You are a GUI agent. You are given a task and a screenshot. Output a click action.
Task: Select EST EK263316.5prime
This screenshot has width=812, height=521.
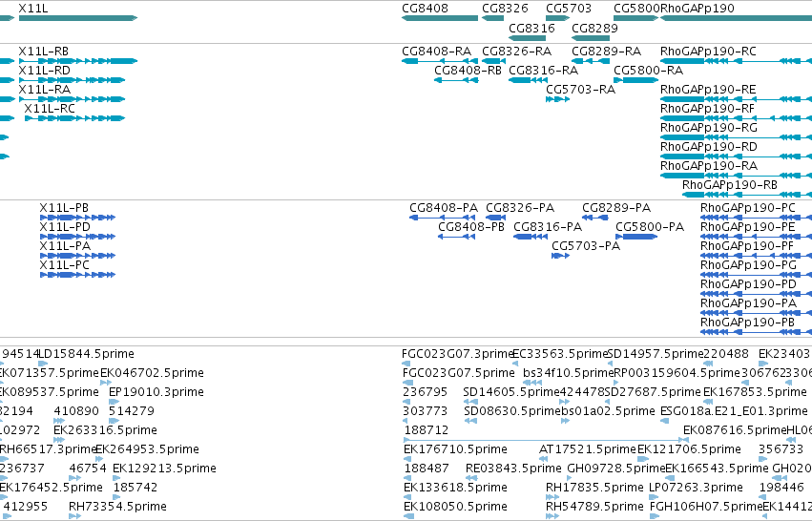(59, 440)
